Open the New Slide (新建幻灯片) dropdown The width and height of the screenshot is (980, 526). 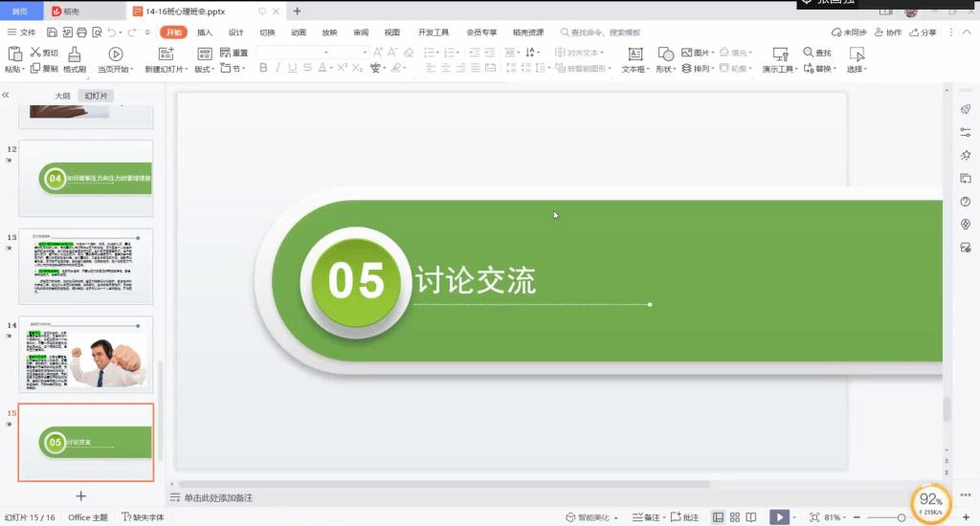167,69
